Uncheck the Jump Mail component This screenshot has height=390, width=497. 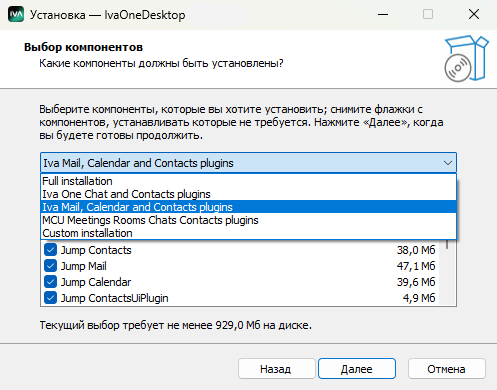[x=50, y=266]
